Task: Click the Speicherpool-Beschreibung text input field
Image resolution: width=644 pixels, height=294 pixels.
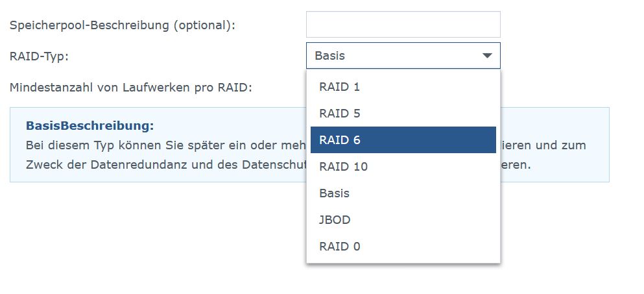Action: point(403,25)
